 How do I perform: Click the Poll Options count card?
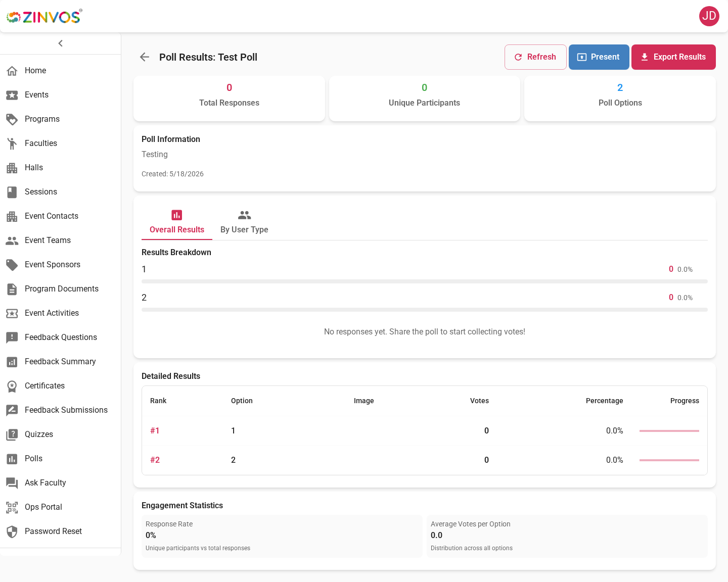coord(620,99)
